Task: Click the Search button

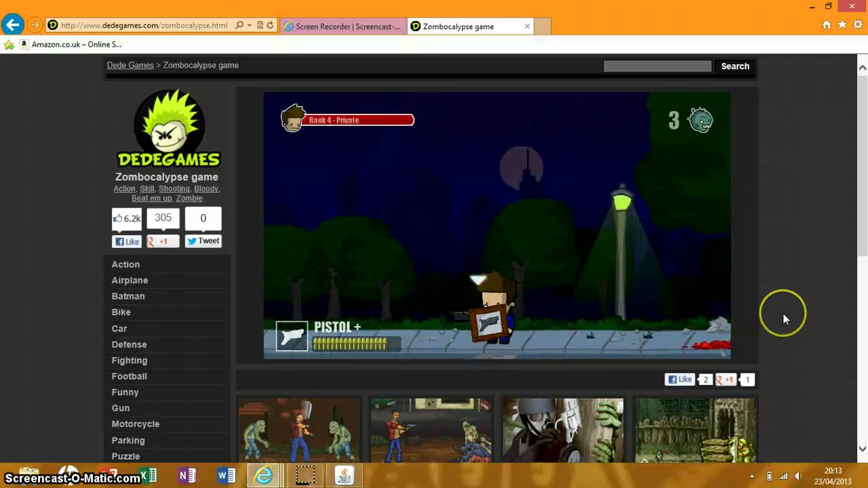Action: coord(735,66)
